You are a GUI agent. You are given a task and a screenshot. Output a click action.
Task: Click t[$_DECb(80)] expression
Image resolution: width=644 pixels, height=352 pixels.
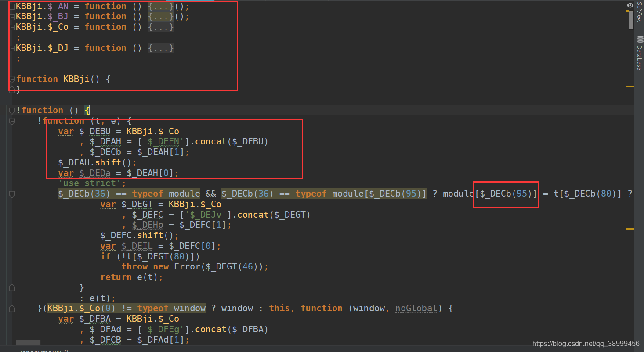pyautogui.click(x=588, y=194)
